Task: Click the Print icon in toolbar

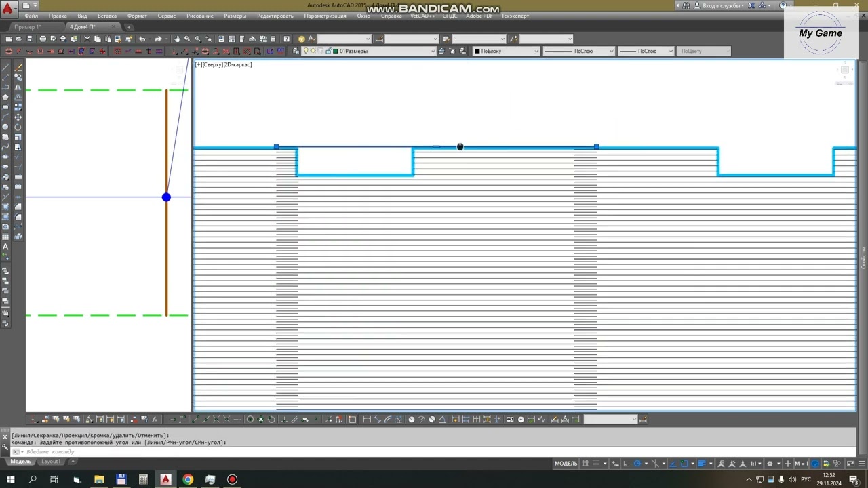Action: [43, 39]
